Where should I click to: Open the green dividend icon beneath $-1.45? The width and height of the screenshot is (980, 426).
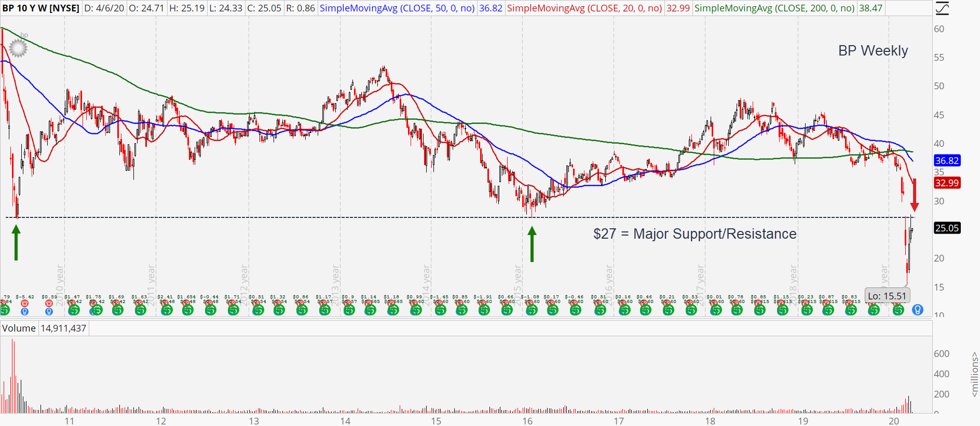click(x=440, y=310)
